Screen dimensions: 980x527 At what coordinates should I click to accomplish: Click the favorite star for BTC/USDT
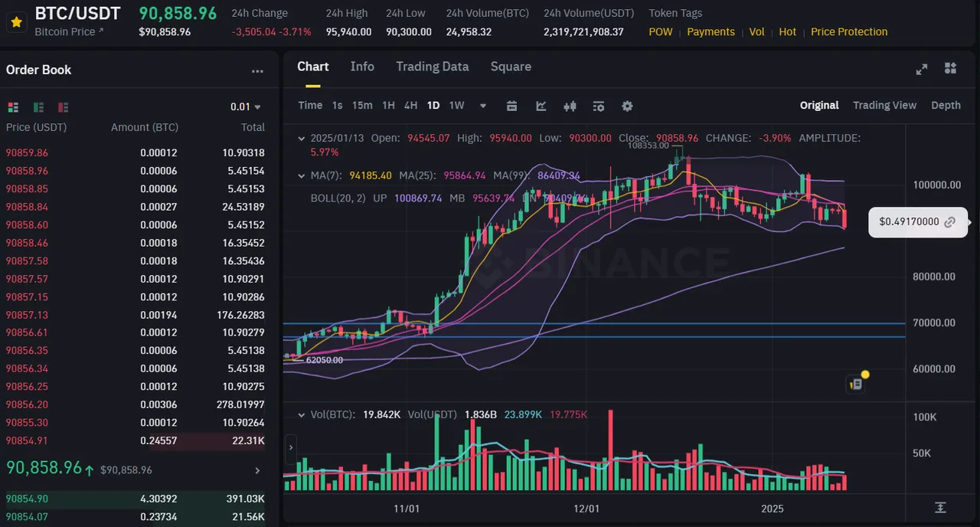click(x=15, y=22)
